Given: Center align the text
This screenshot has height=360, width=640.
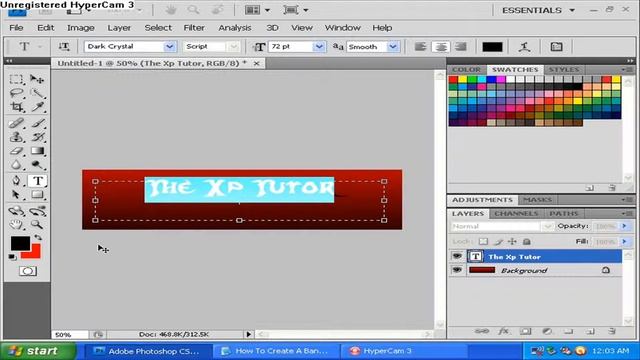Looking at the screenshot, I should click(440, 47).
